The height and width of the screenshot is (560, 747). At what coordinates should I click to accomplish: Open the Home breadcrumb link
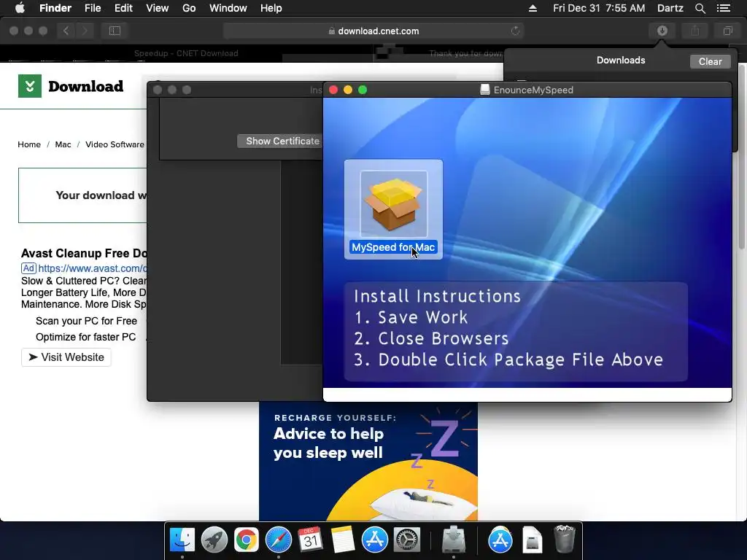tap(29, 144)
